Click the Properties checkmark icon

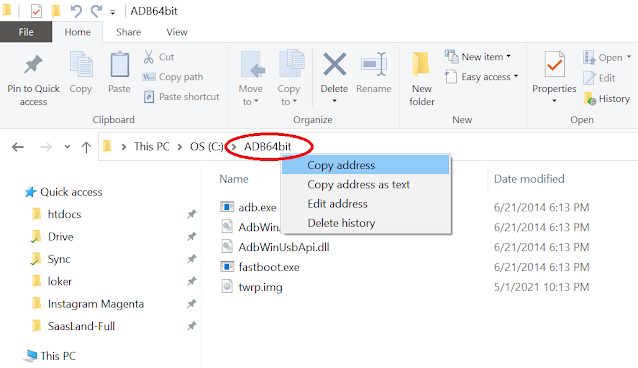pyautogui.click(x=554, y=64)
